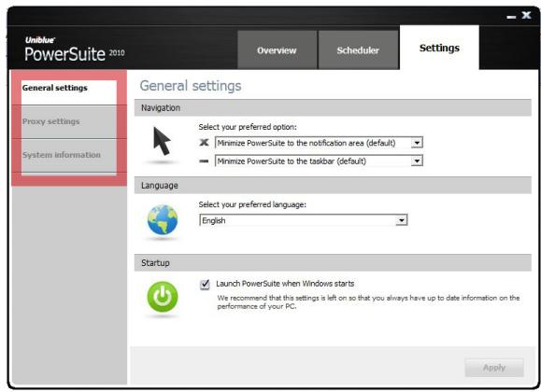
Task: Click the startup recommendation text
Action: pyautogui.click(x=368, y=301)
